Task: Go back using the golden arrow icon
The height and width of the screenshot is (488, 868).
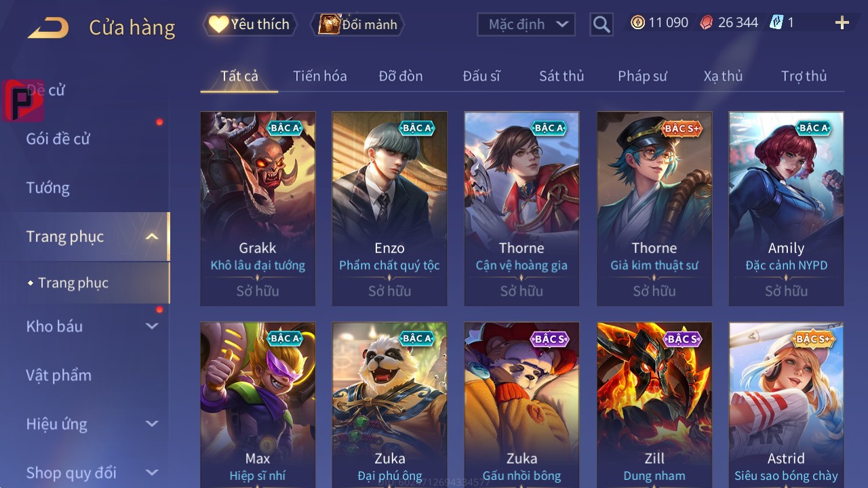Action: click(48, 27)
